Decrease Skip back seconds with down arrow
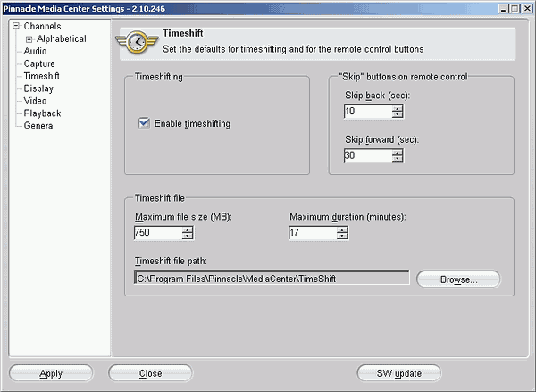This screenshot has width=536, height=392. pos(398,114)
